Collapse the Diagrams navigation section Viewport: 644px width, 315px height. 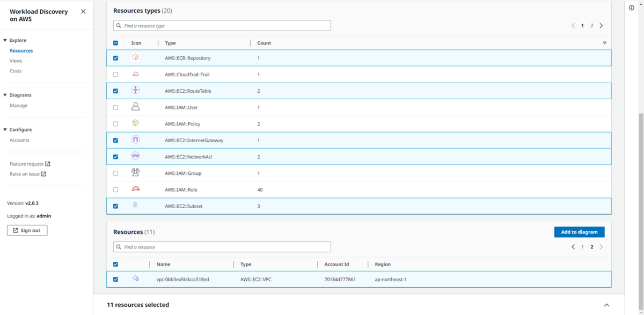click(x=5, y=95)
